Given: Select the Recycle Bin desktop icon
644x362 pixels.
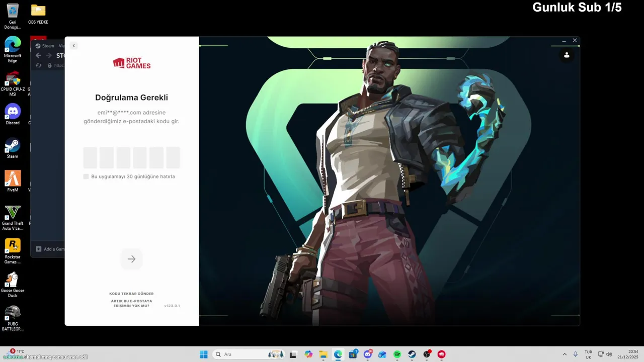Looking at the screenshot, I should click(x=13, y=16).
